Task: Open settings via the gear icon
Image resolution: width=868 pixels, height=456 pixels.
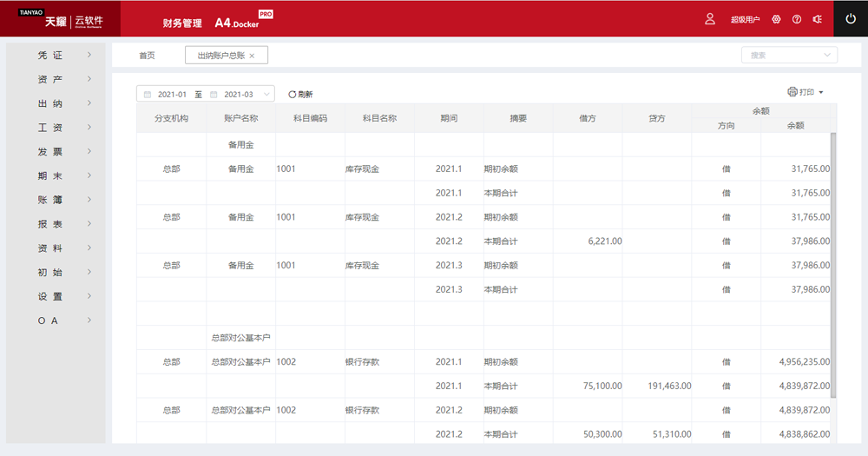Action: click(x=776, y=19)
